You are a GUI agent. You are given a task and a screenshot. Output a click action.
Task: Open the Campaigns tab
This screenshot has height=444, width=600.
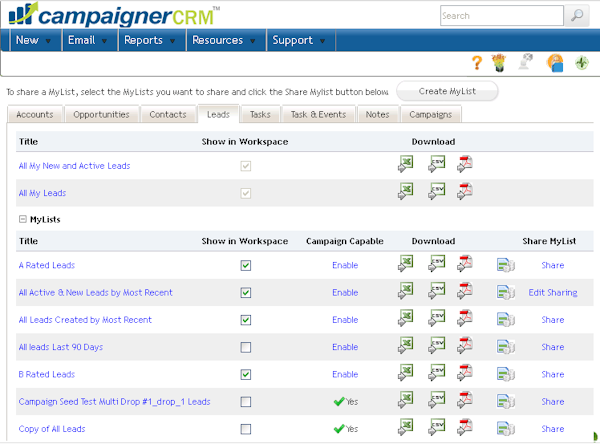pyautogui.click(x=430, y=115)
